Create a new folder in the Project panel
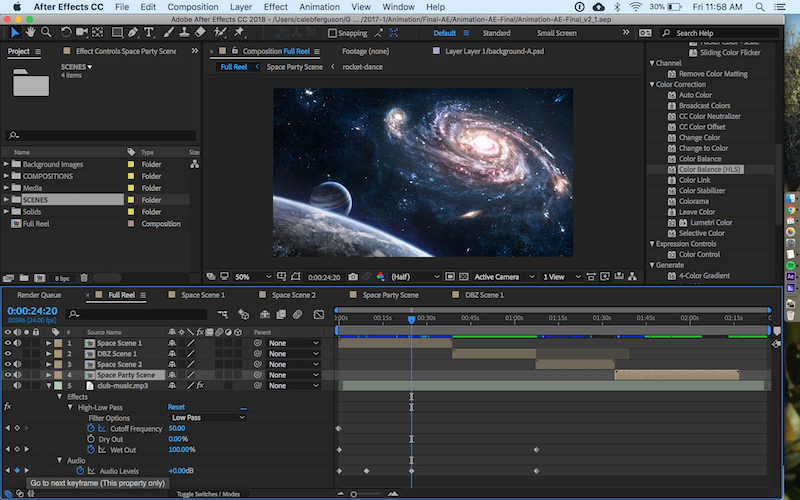The width and height of the screenshot is (800, 500). [23, 277]
